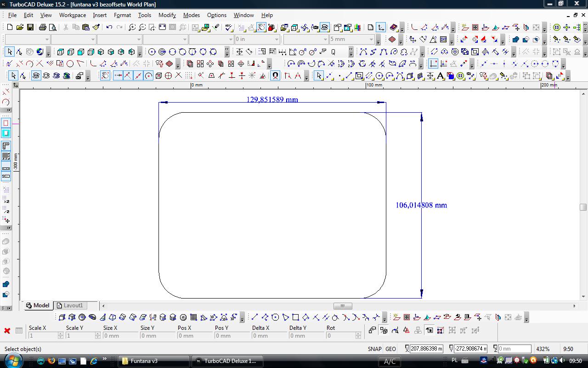Click the red X cancel icon
588x368 pixels.
(7, 331)
